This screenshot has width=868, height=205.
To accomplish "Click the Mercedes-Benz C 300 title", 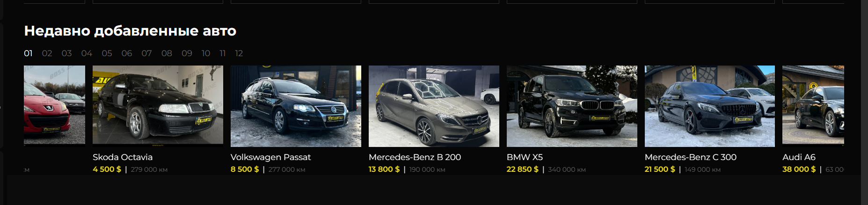I will tap(691, 157).
